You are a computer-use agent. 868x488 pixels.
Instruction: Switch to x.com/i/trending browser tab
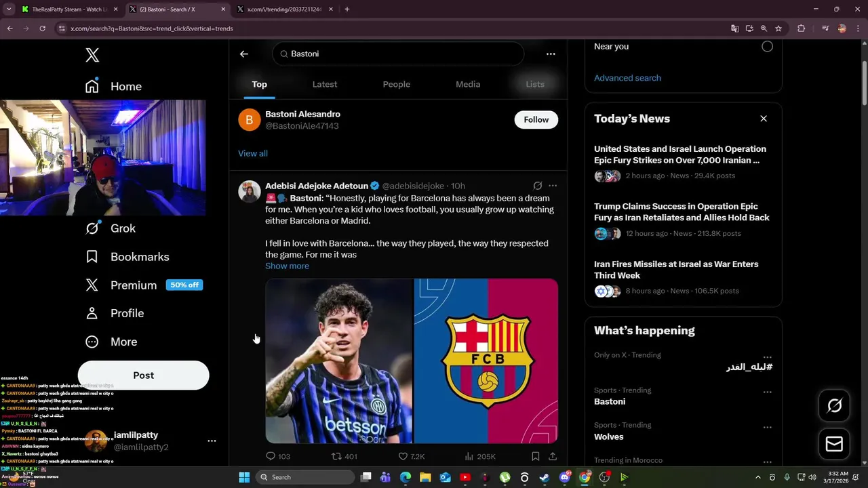point(285,9)
